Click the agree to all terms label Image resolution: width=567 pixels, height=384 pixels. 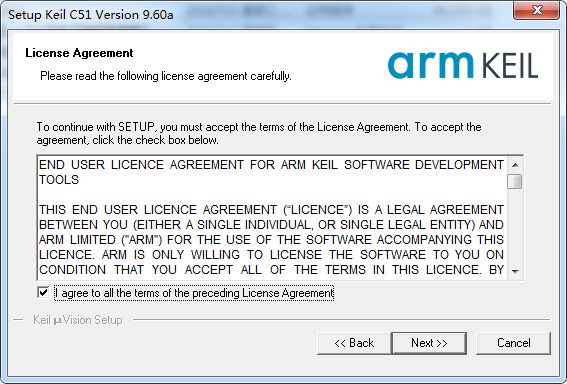tap(194, 293)
